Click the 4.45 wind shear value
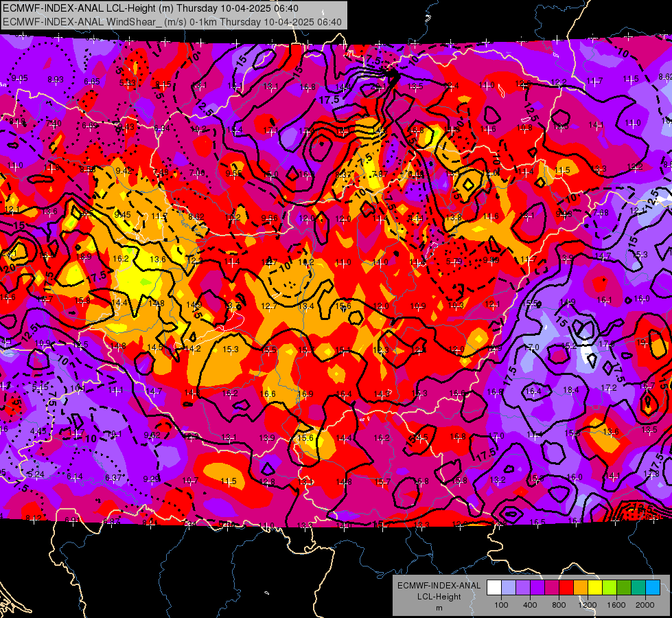672x618 pixels. (x=38, y=431)
